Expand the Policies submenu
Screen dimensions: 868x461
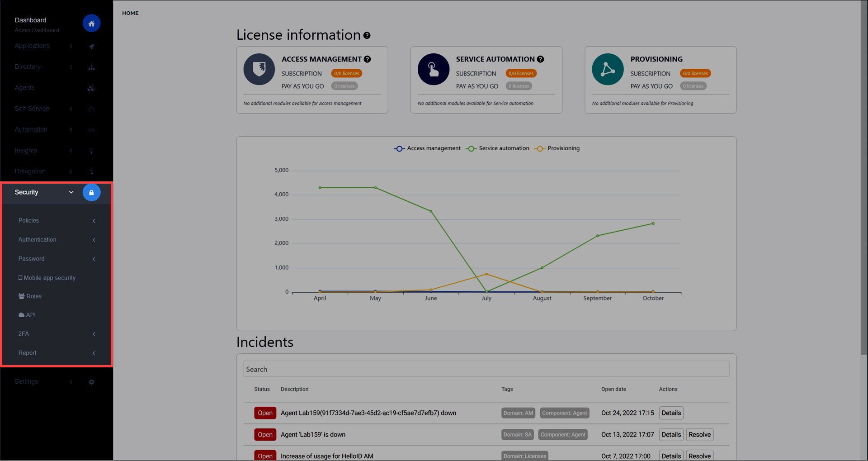pos(57,221)
